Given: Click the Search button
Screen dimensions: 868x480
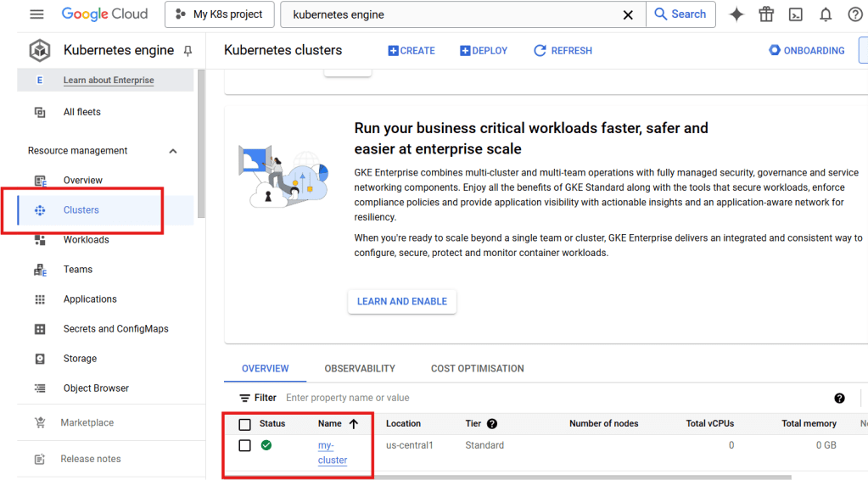Looking at the screenshot, I should (680, 14).
